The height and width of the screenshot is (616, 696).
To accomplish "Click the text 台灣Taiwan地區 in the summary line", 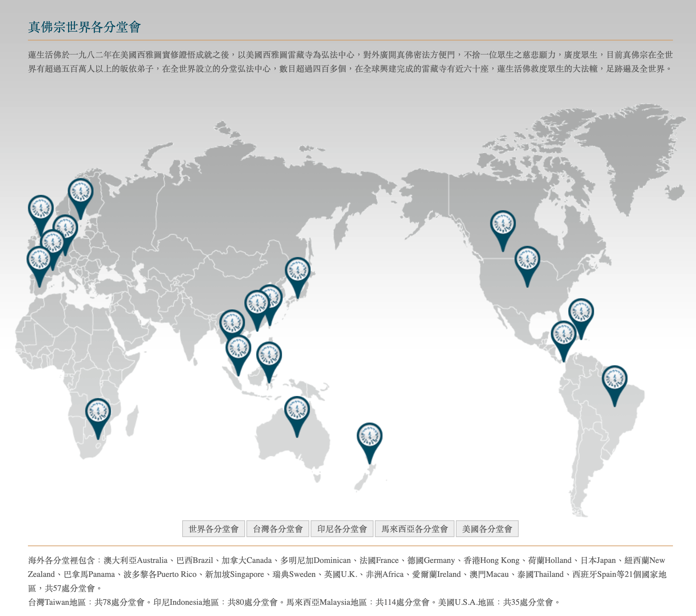I will point(57,602).
